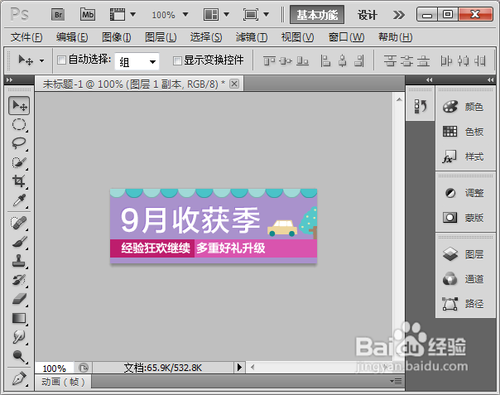Switch to the 基本功能 workspace
This screenshot has height=395, width=500.
[x=317, y=15]
